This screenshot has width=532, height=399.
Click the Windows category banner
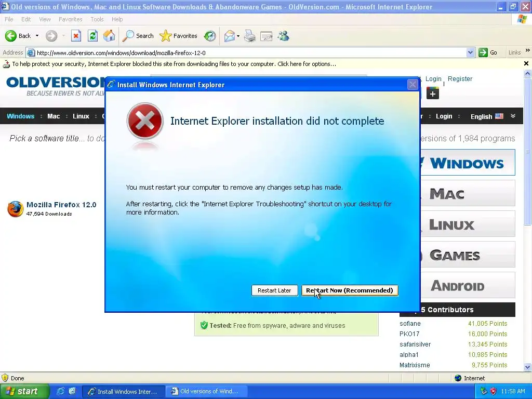(x=468, y=163)
